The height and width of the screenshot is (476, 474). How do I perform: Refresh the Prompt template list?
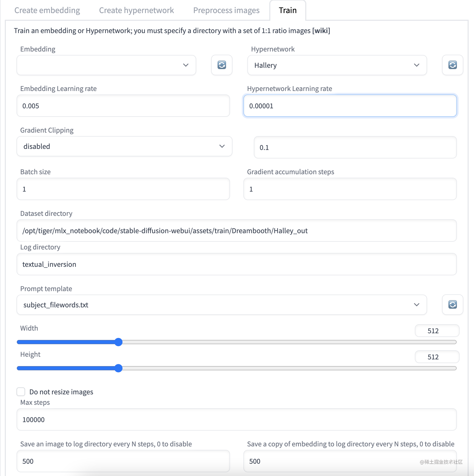(x=452, y=304)
